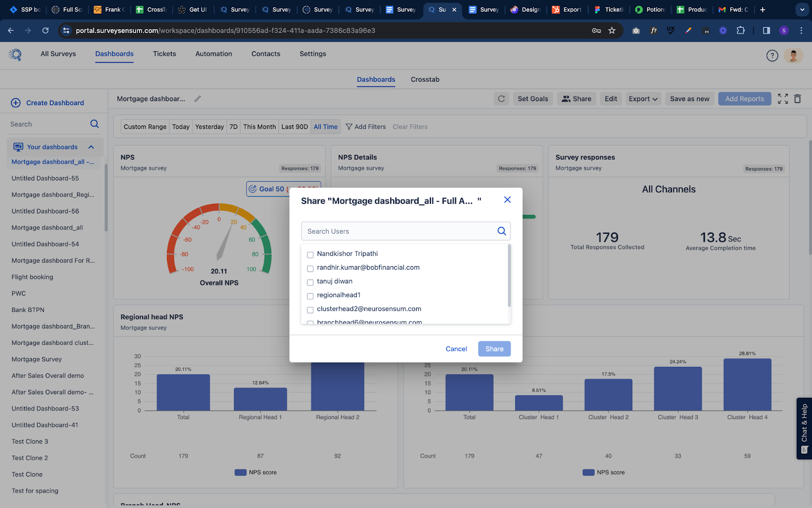
Task: Confirm with the blue Share button
Action: [x=494, y=349]
